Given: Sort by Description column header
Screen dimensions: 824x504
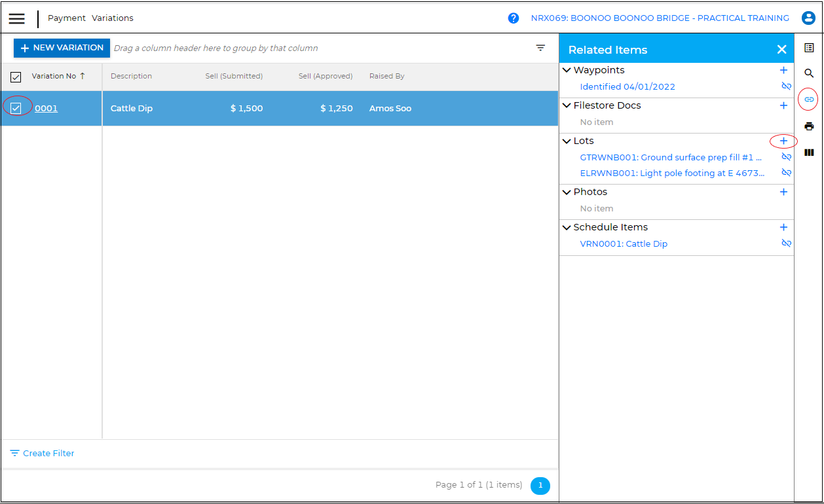Looking at the screenshot, I should (131, 76).
